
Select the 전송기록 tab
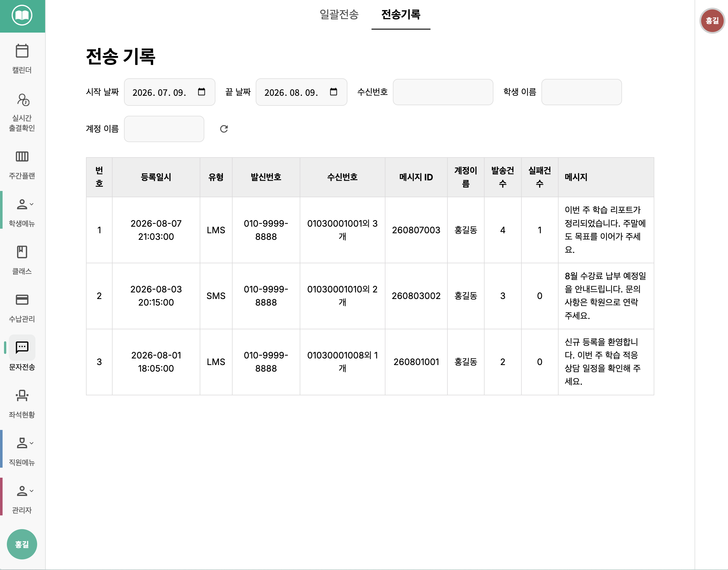(x=401, y=14)
